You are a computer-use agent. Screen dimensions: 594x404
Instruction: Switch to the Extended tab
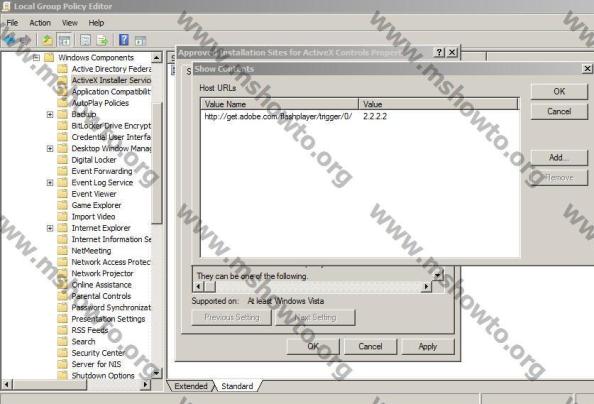point(191,386)
